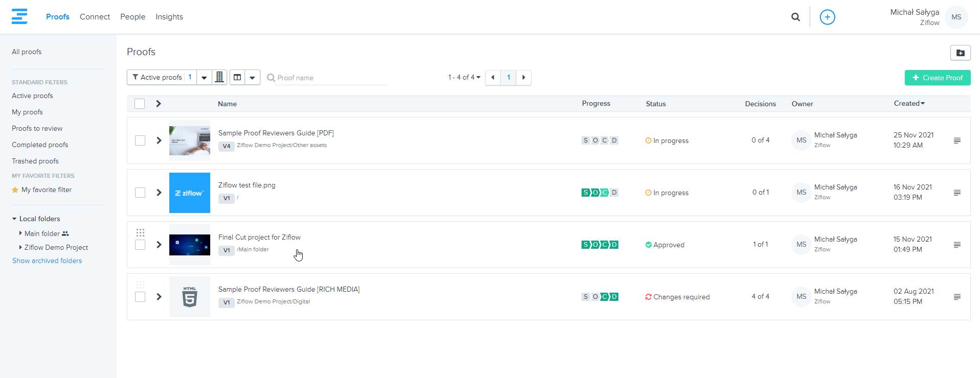Click the Proof name search field
Screen dimensions: 980x378
[x=331, y=78]
